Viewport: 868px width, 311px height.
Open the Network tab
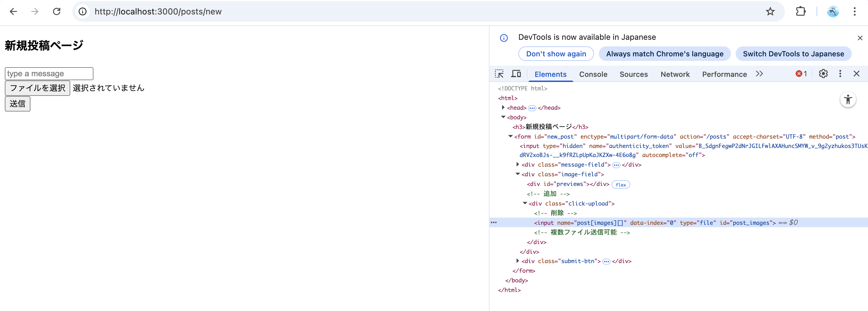pos(675,74)
